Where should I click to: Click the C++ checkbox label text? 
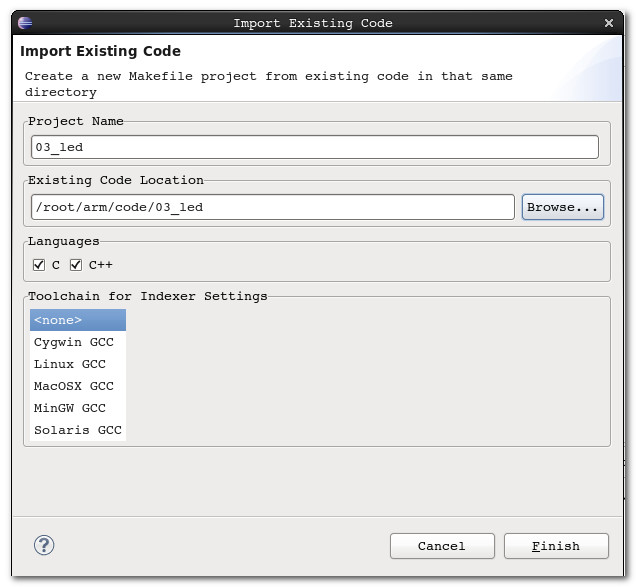tap(101, 265)
